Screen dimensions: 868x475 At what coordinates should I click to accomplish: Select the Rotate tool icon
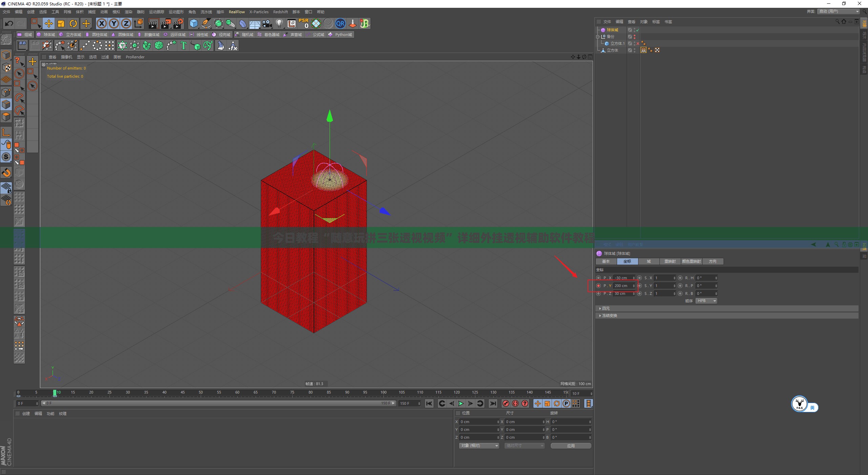[73, 23]
